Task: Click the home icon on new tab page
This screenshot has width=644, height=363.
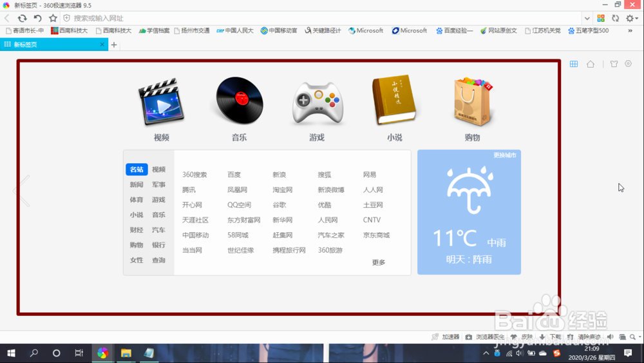Action: (591, 64)
